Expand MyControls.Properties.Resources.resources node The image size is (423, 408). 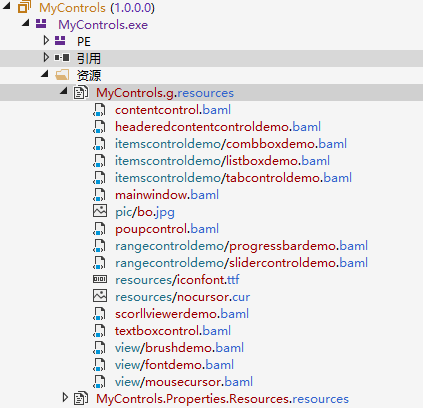(x=65, y=397)
